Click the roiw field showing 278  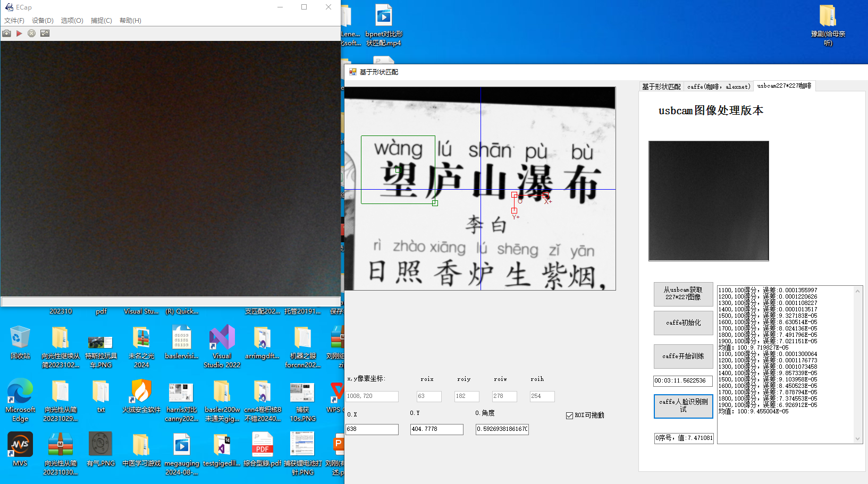(504, 396)
